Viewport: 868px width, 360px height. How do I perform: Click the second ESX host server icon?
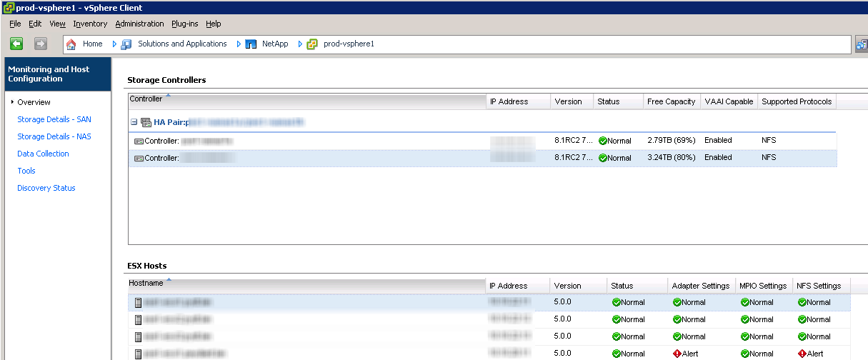tap(139, 319)
